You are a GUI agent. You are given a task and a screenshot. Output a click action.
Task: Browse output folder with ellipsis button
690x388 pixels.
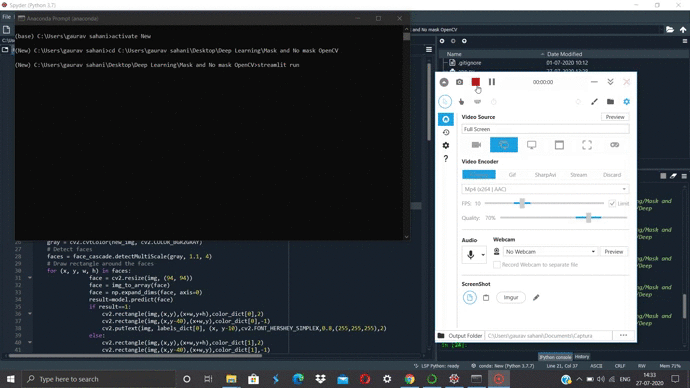[624, 336]
